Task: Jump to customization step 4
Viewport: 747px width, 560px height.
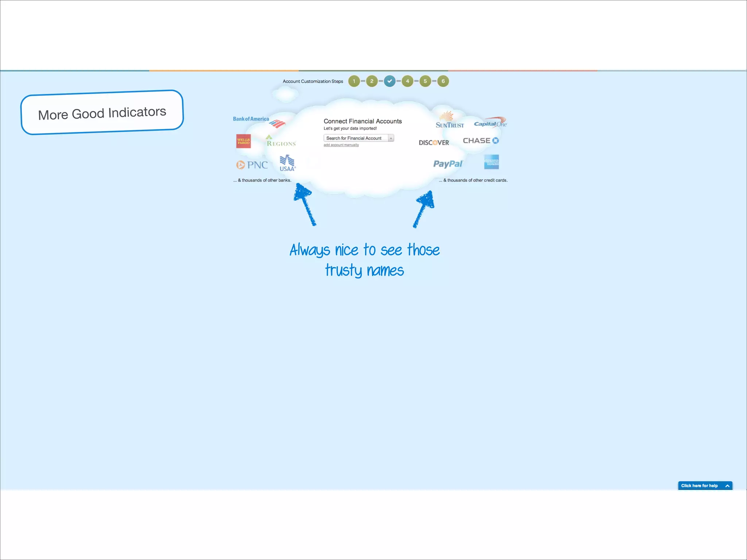Action: [x=407, y=81]
